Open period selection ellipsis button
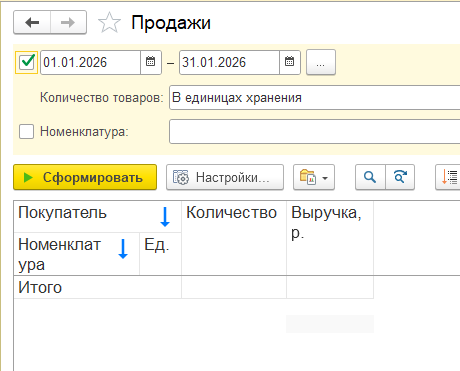Viewport: 460px width, 371px height. pos(321,62)
